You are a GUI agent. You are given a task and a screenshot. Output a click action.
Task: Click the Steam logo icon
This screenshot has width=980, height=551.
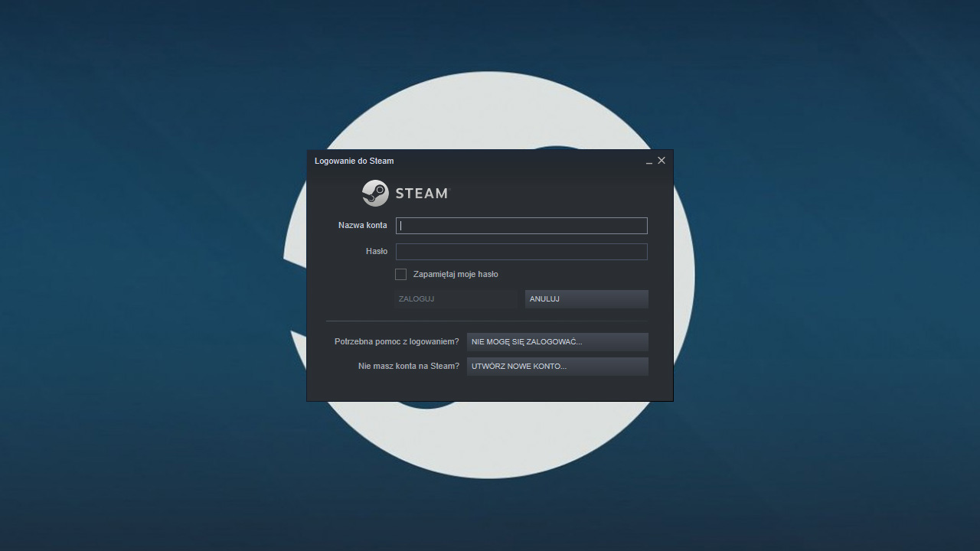pos(375,193)
